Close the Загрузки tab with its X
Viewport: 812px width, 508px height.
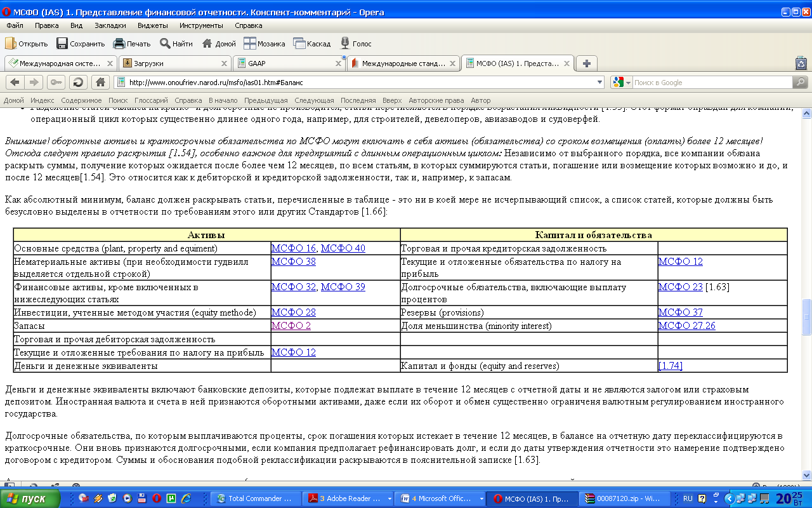pyautogui.click(x=225, y=63)
